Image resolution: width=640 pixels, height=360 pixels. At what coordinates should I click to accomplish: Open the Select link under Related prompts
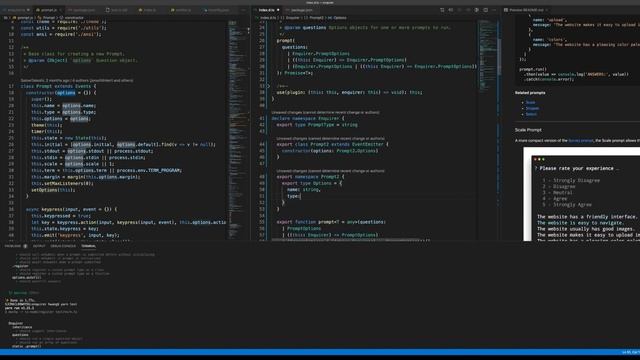531,114
